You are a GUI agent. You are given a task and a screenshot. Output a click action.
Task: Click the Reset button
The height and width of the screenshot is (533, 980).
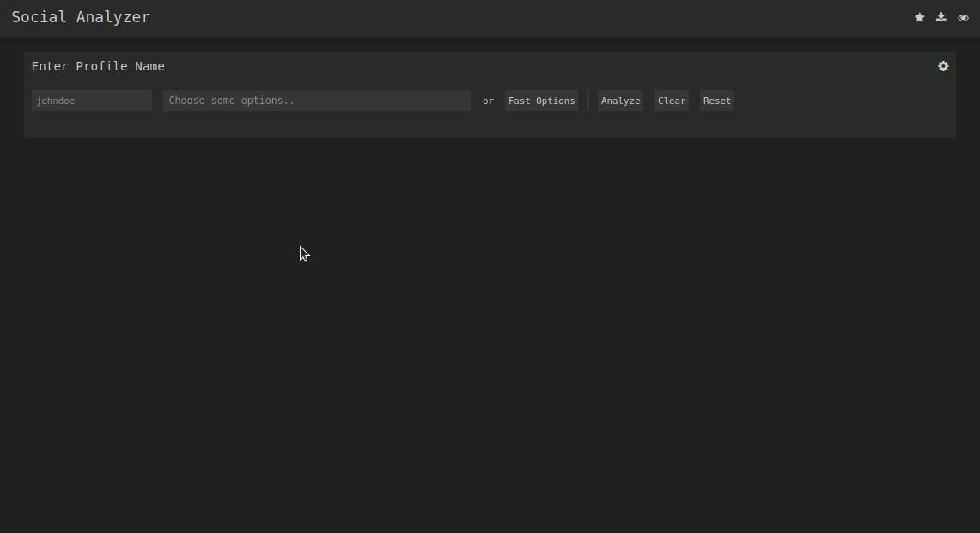(716, 101)
